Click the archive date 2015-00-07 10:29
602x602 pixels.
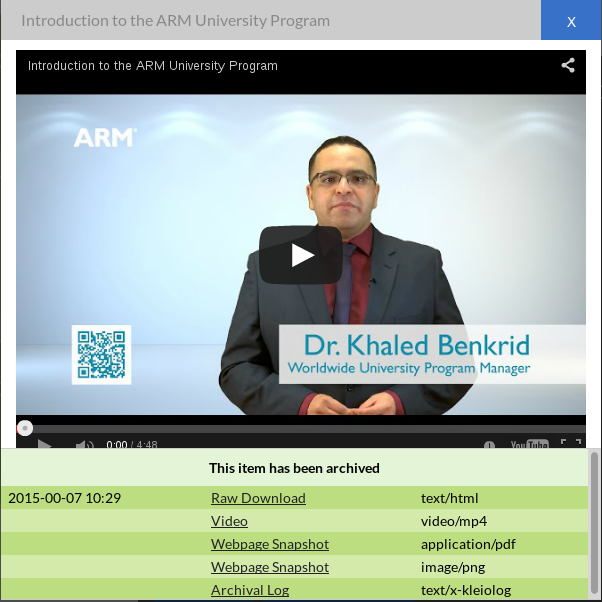click(64, 498)
